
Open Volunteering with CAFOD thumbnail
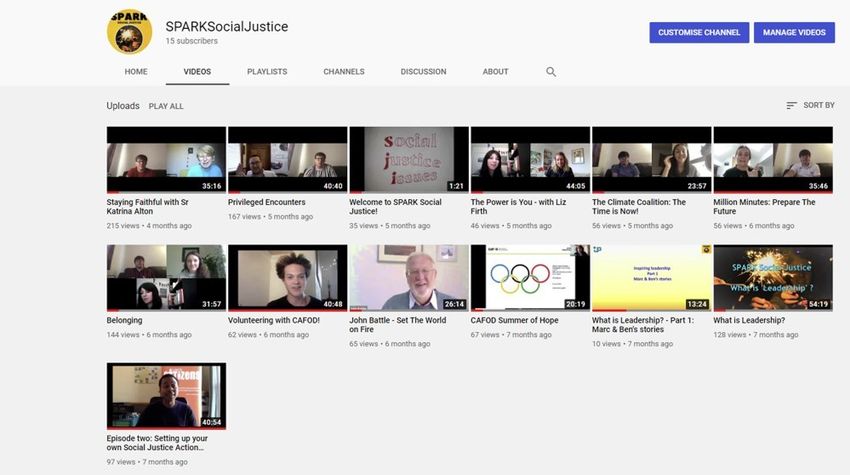click(x=288, y=278)
